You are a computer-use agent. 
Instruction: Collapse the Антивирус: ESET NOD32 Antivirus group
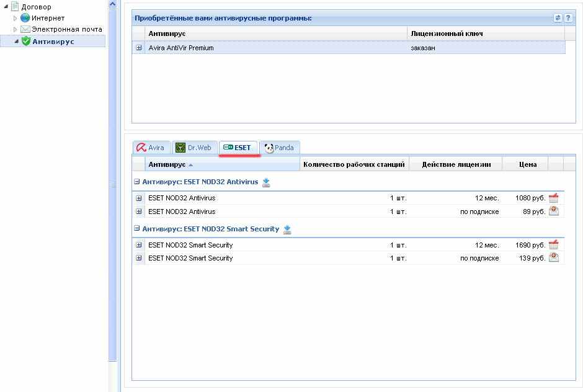tap(136, 182)
